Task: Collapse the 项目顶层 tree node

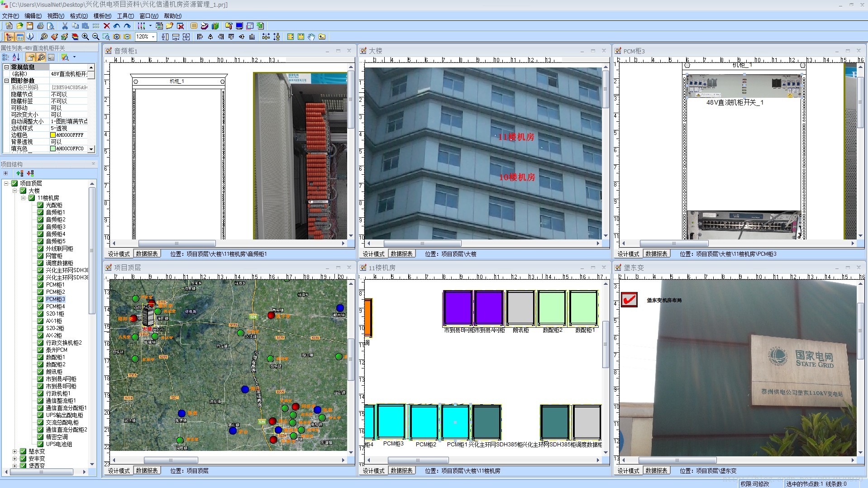Action: pos(6,183)
